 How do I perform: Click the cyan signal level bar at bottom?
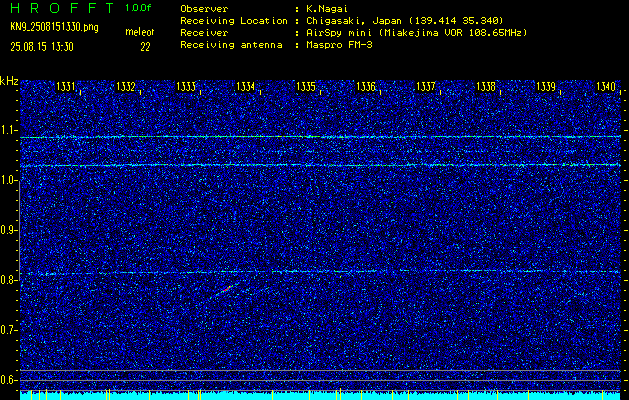click(x=320, y=396)
